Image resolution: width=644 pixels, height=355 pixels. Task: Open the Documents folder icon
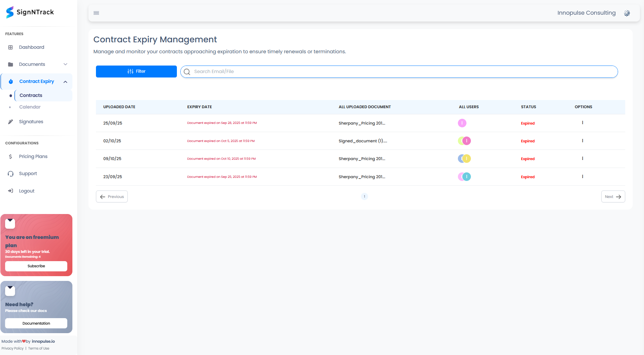click(11, 64)
